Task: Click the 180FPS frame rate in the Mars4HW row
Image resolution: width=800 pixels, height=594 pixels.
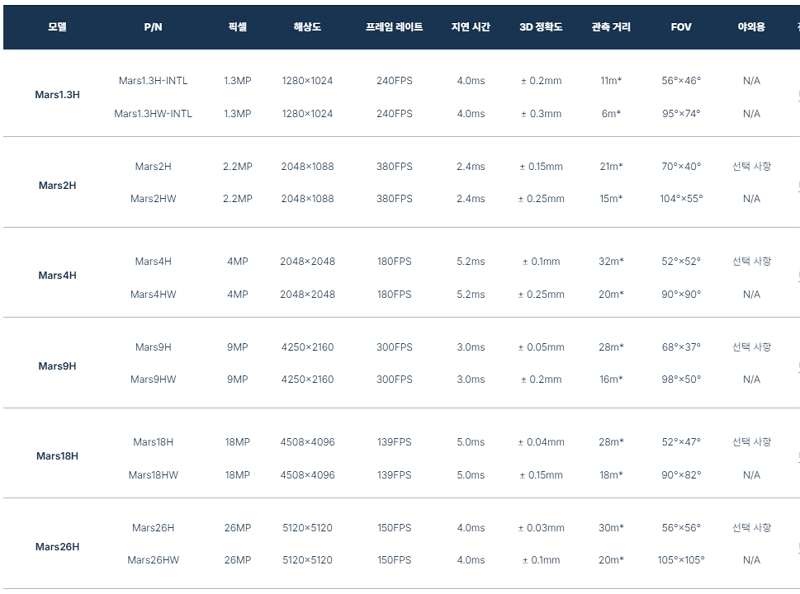Action: pos(394,294)
